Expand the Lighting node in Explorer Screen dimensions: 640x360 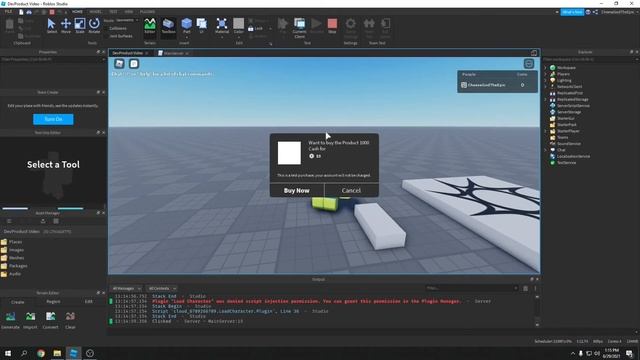pyautogui.click(x=546, y=80)
